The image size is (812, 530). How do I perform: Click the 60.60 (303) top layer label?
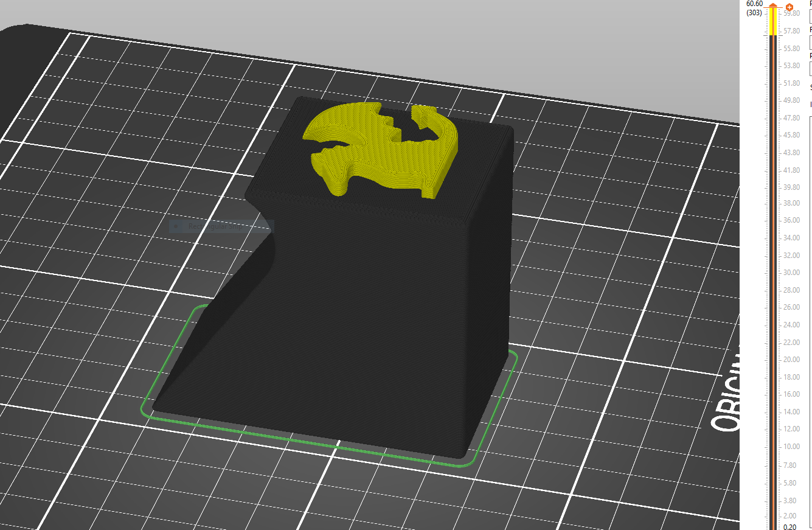click(x=754, y=8)
